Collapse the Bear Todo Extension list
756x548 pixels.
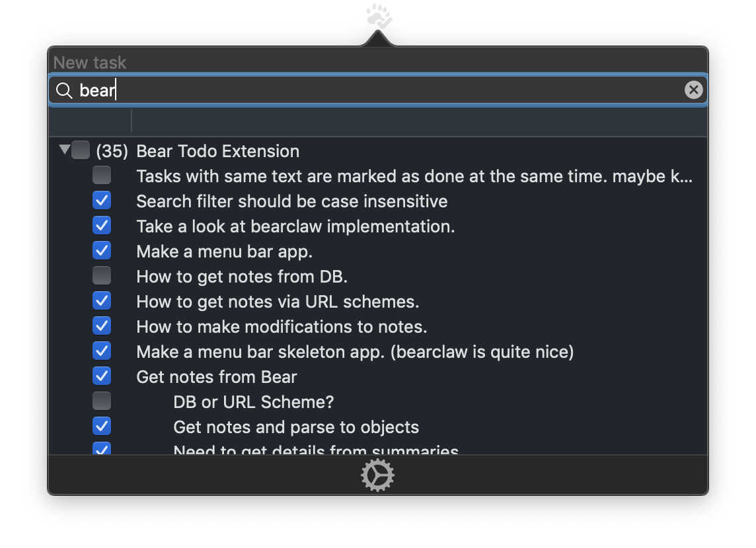(x=64, y=151)
